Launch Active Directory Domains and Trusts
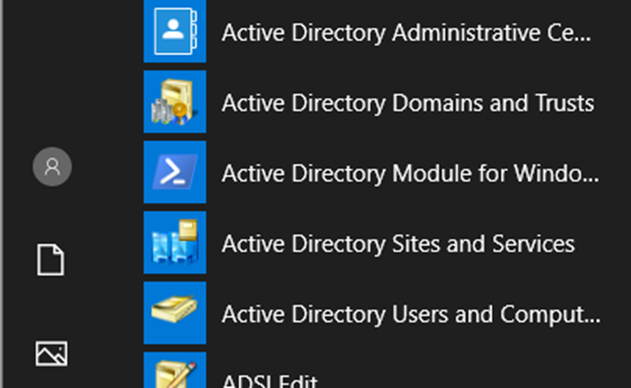Image resolution: width=631 pixels, height=388 pixels. pyautogui.click(x=373, y=102)
